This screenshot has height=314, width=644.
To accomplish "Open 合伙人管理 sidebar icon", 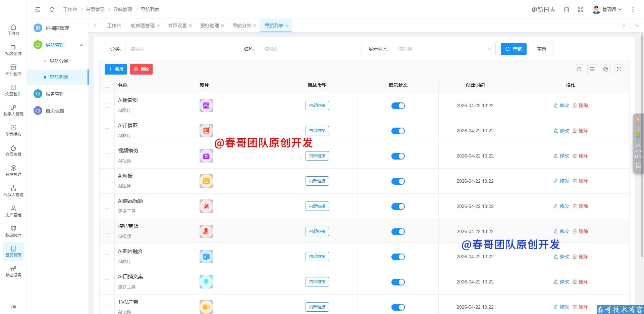I will tap(13, 191).
